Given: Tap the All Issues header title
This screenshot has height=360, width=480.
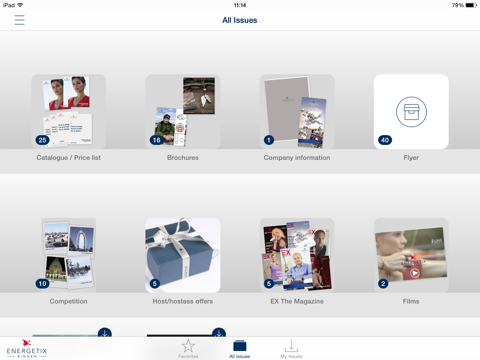Looking at the screenshot, I should (240, 20).
